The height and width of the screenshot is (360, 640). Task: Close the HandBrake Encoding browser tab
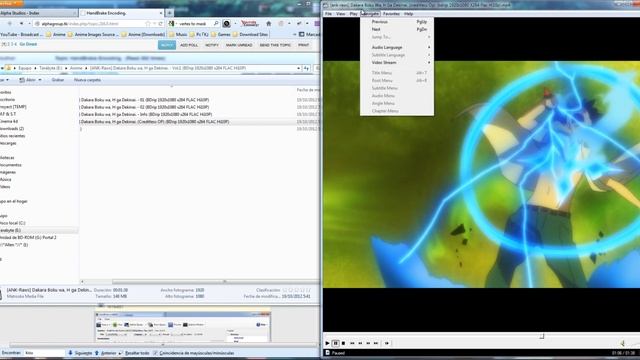161,13
